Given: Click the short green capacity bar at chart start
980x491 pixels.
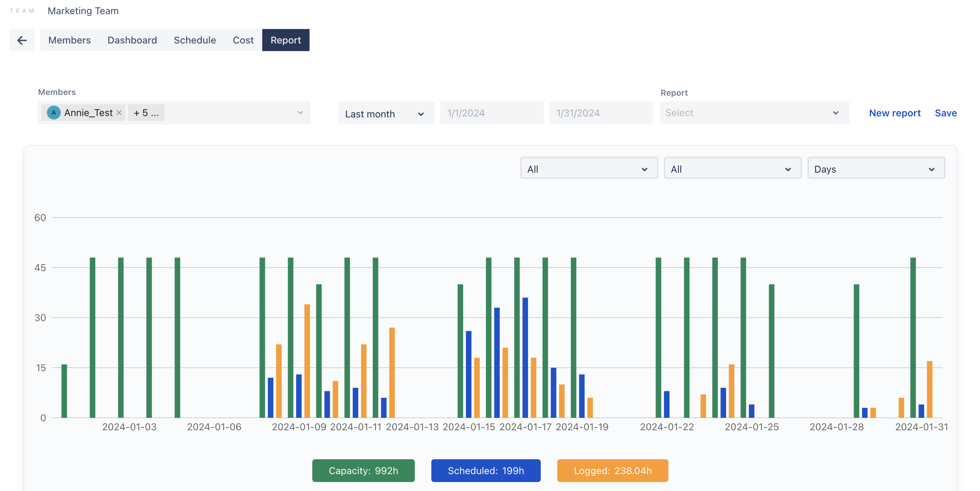Looking at the screenshot, I should 64,391.
